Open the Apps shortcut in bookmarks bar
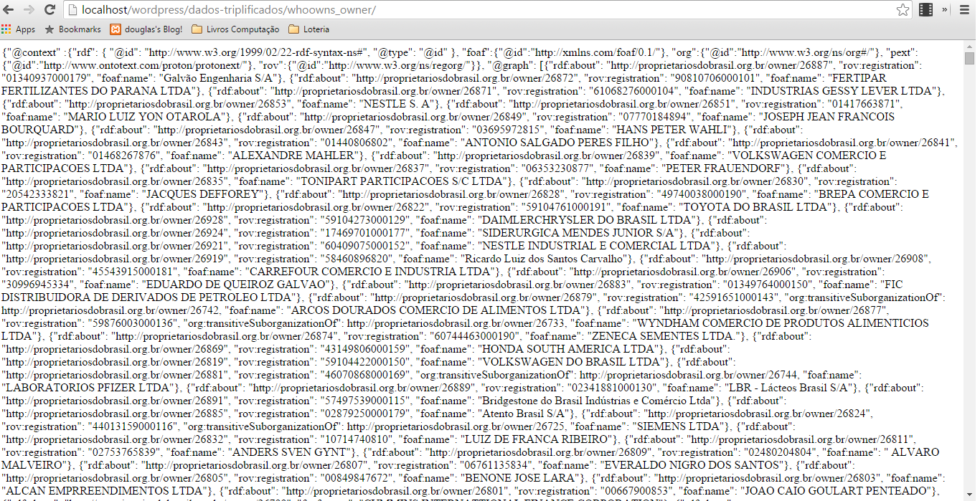This screenshot has height=501, width=980. point(19,29)
